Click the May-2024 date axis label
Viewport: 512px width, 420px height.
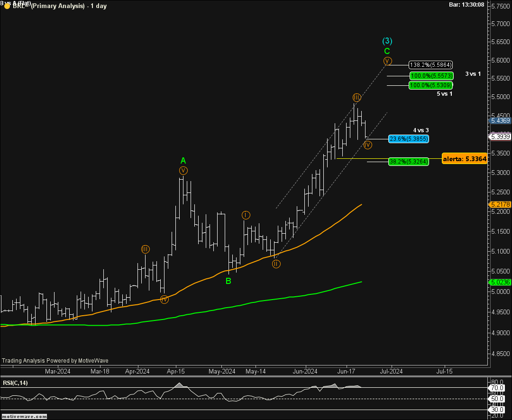222,371
